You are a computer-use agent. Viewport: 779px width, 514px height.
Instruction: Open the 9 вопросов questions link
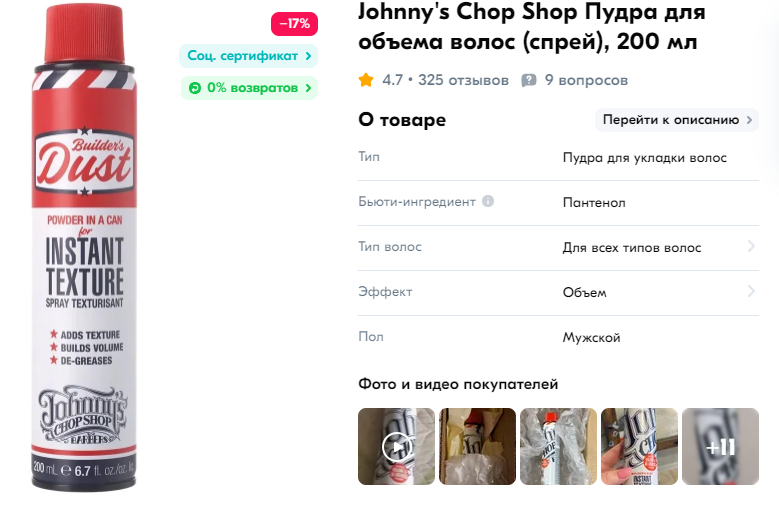point(586,80)
